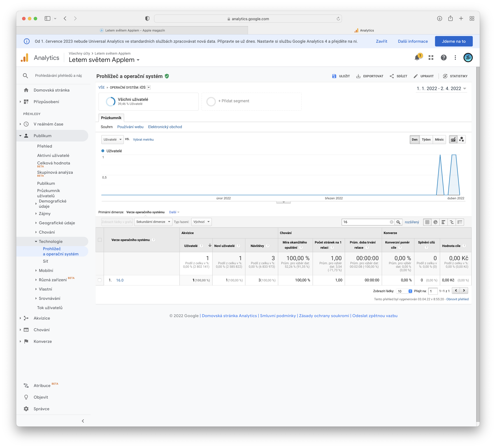
Task: Clear the table filter text
Action: point(391,222)
